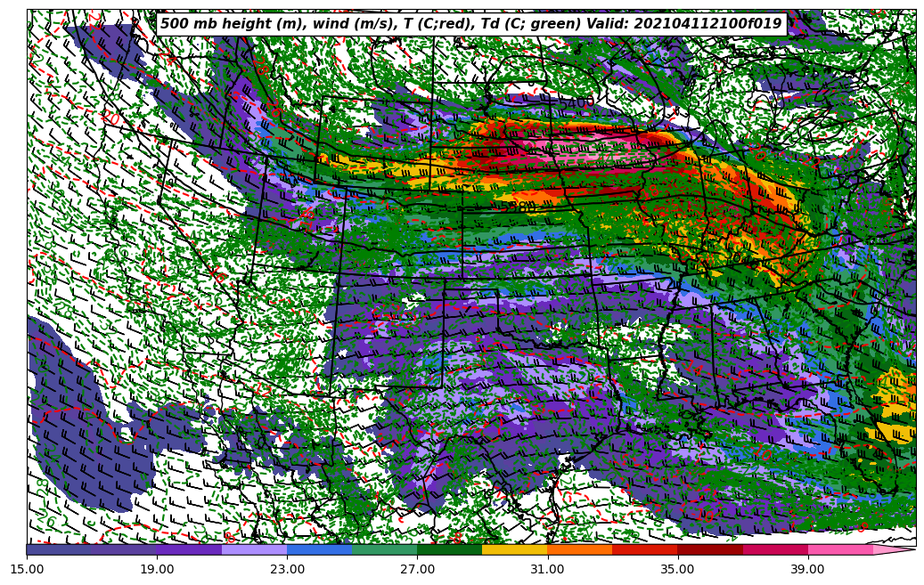Viewport: 924px width, 585px height.
Task: Pick the lavender colorbar segment
Action: (255, 549)
